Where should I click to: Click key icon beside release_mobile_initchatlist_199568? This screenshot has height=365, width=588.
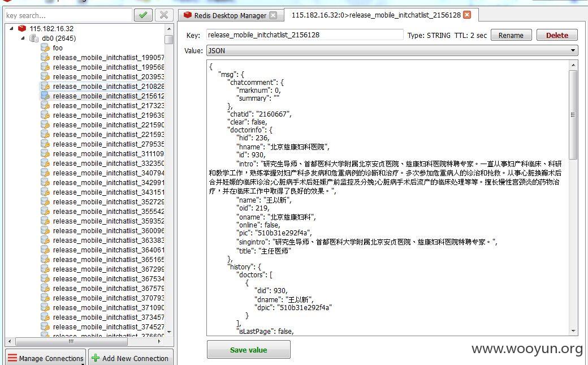tap(45, 67)
